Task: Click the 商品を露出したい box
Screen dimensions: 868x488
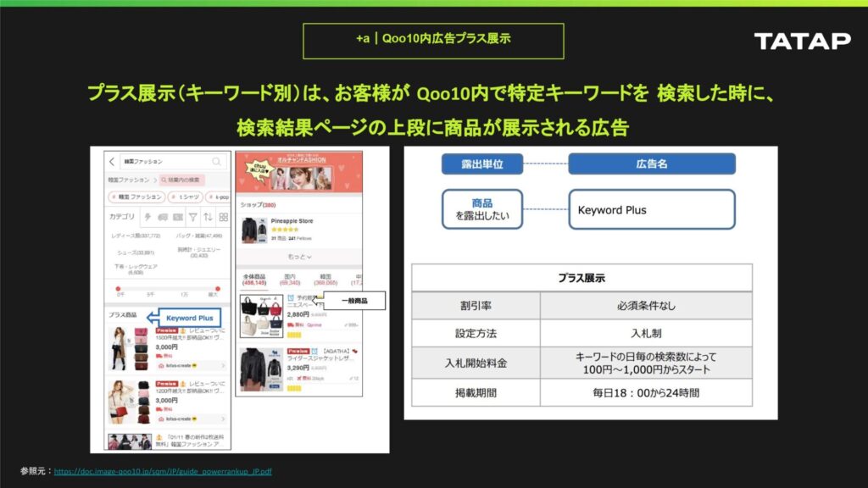Action: tap(482, 209)
